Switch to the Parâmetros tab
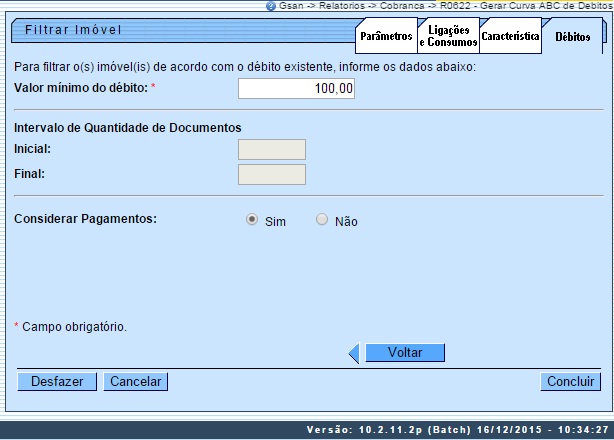The image size is (614, 440). pos(386,36)
